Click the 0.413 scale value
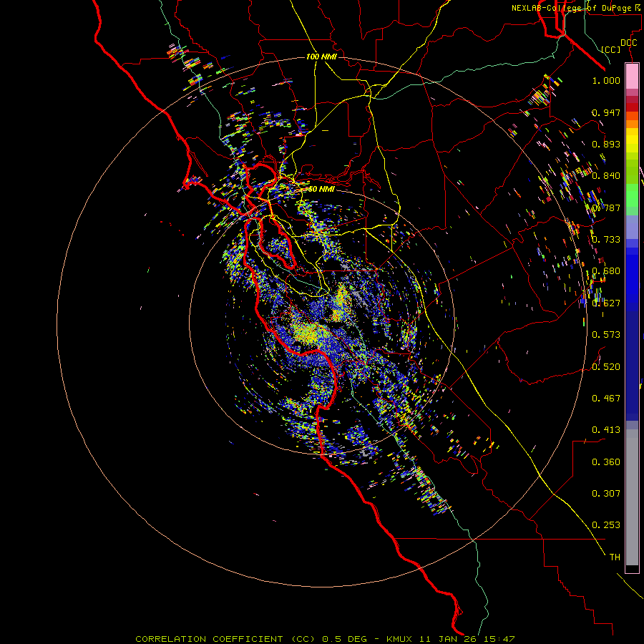The width and height of the screenshot is (644, 644). click(606, 430)
